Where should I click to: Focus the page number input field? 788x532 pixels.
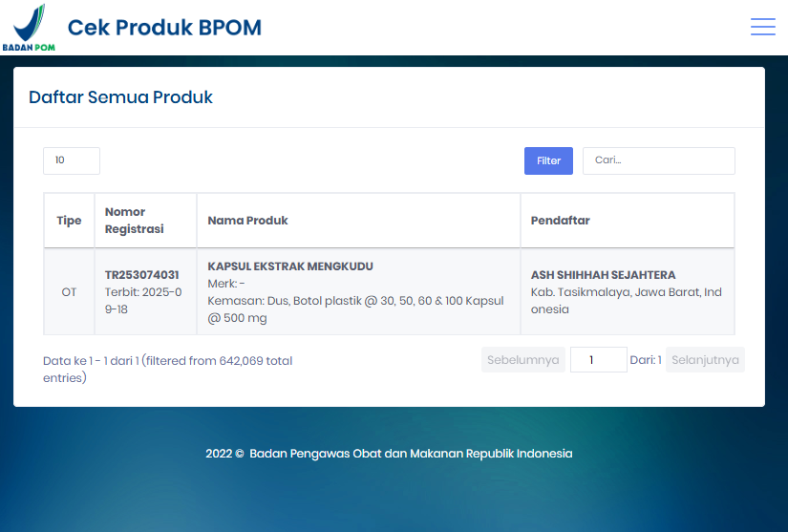click(x=599, y=360)
